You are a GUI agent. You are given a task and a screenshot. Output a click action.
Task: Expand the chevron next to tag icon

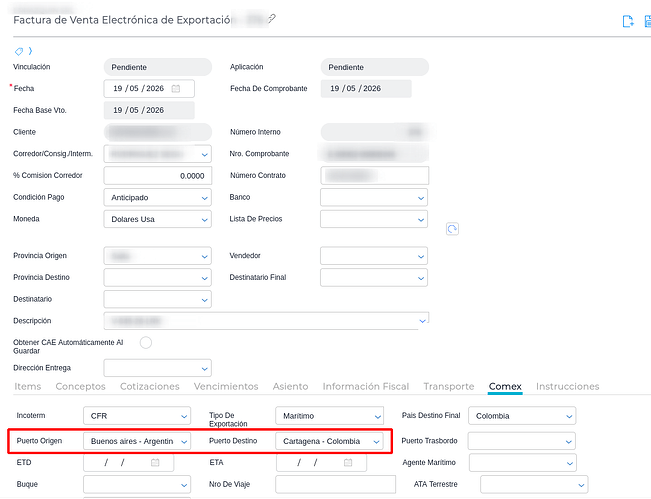[x=30, y=51]
